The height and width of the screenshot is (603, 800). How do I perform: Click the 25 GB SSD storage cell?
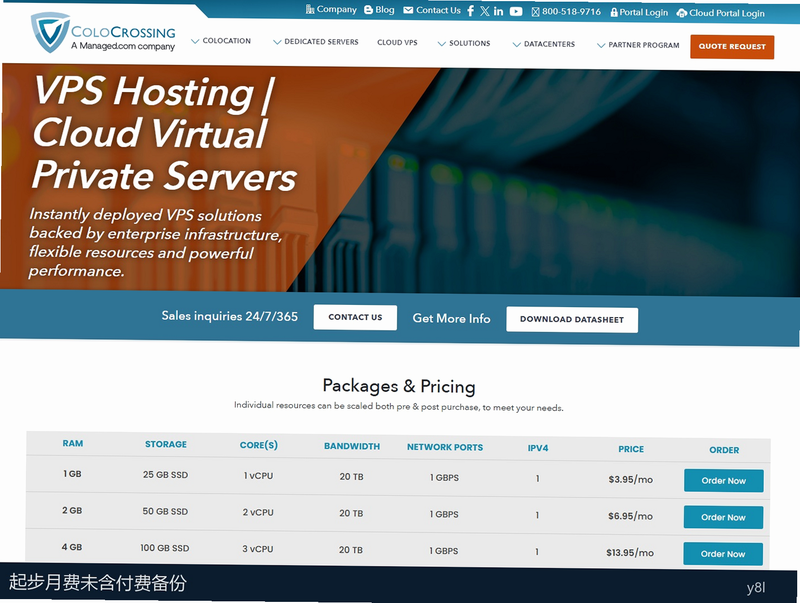[x=165, y=475]
